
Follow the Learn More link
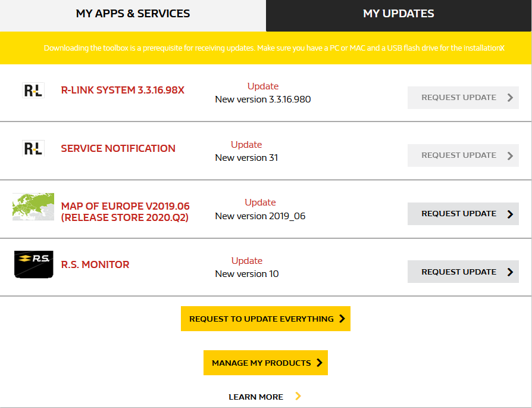click(x=256, y=397)
